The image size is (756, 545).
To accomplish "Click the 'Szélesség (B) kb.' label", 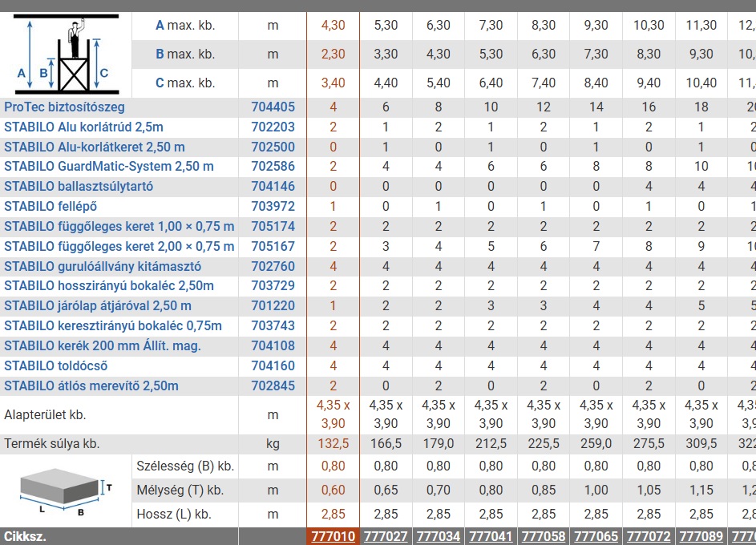I will (x=185, y=466).
